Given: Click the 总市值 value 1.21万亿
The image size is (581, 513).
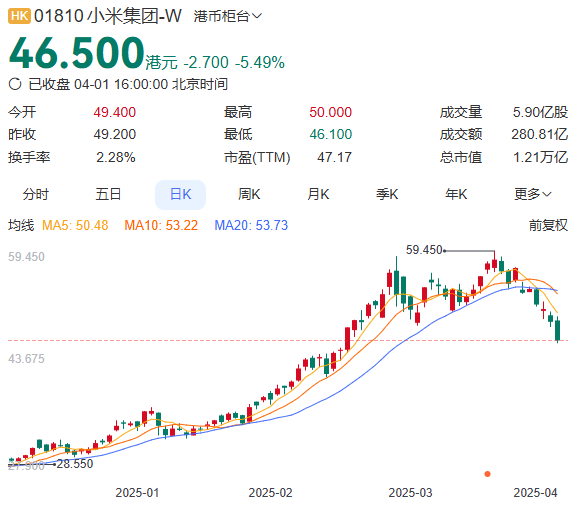Looking at the screenshot, I should point(540,157).
